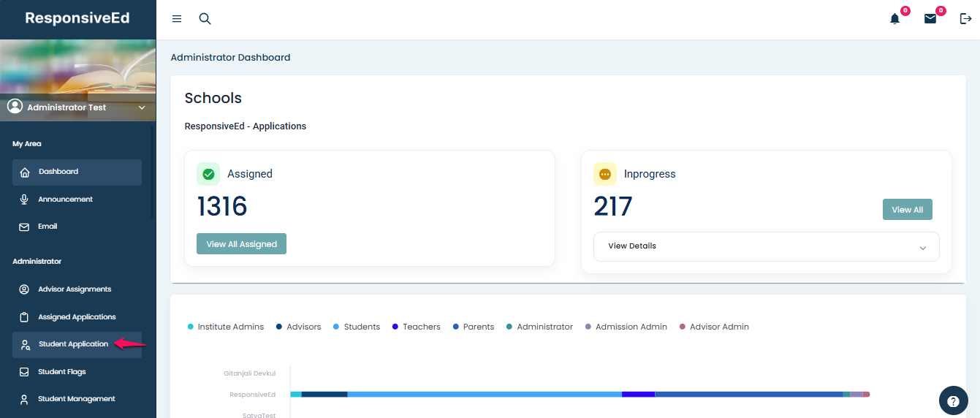
Task: Click the Parents segment in ResponsiveEd bar
Action: tap(748, 395)
